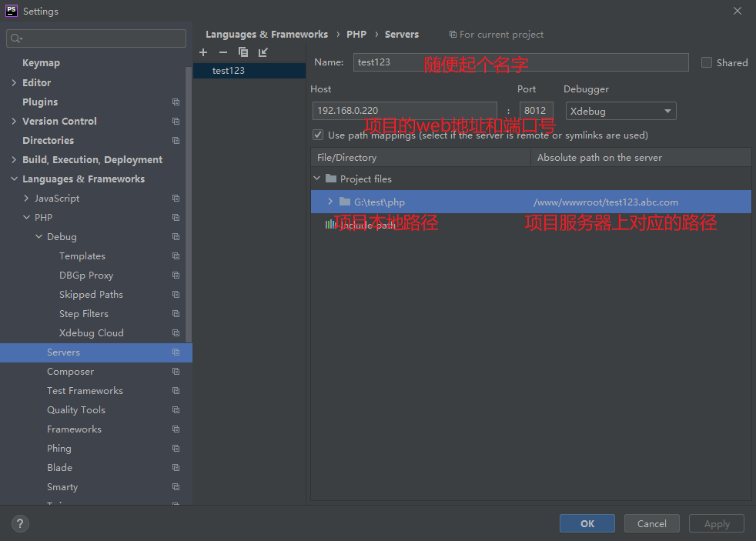Collapse the Project files tree node
The height and width of the screenshot is (541, 756).
click(317, 179)
